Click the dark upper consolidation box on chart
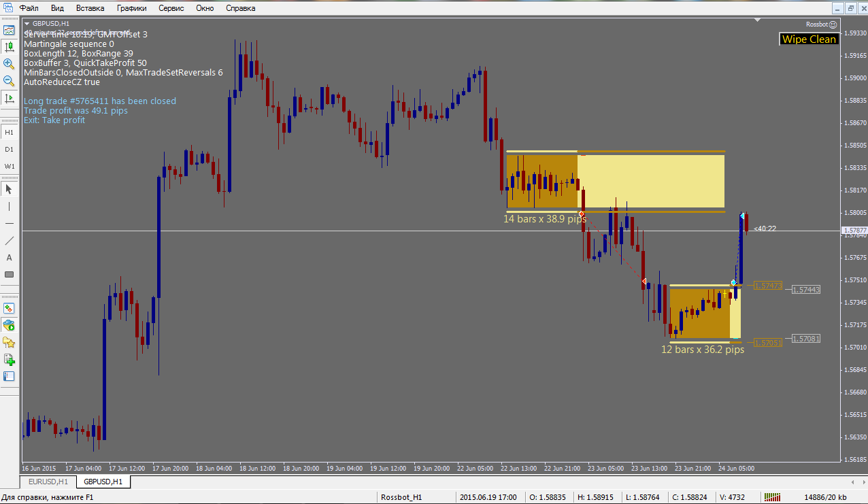Screen dimensions: 868x504 click(541, 181)
